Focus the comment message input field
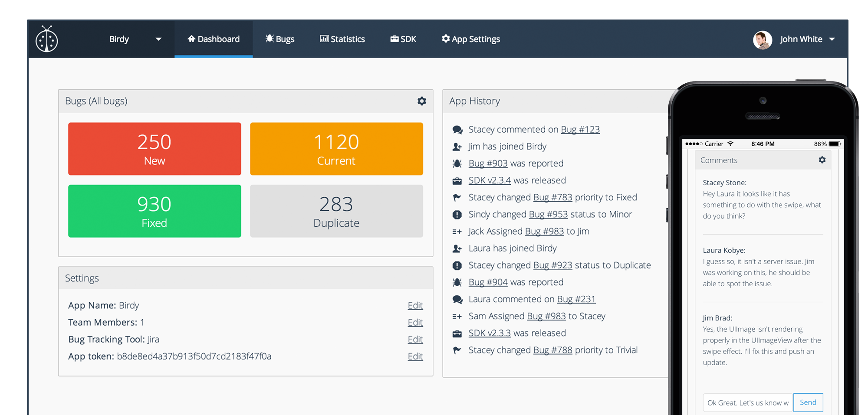This screenshot has width=868, height=415. tap(747, 403)
